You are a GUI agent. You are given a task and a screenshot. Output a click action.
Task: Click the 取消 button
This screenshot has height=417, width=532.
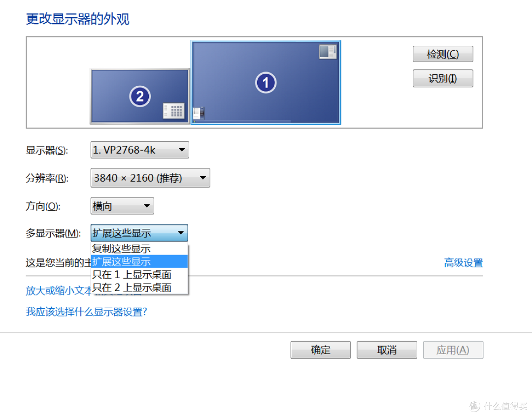[387, 350]
